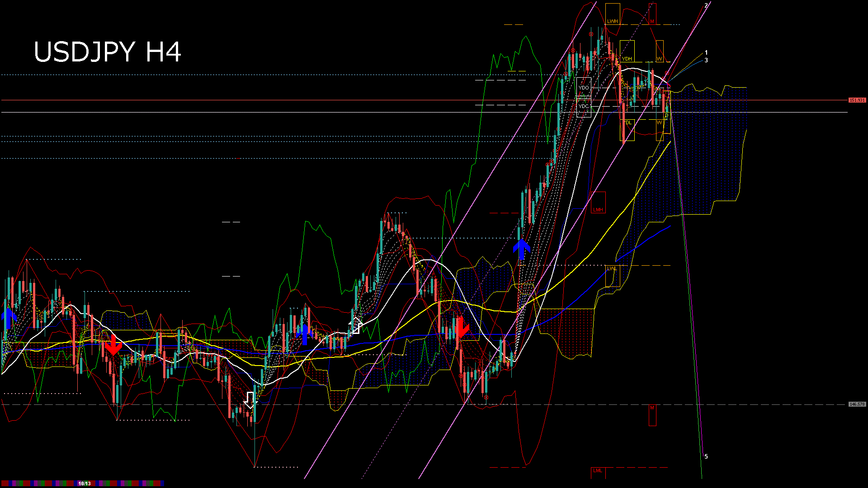
Task: Click the 151.931 current price label
Action: 857,100
